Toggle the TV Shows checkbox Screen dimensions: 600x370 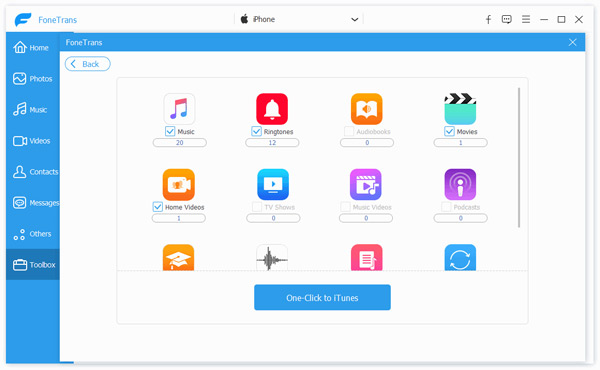(257, 207)
